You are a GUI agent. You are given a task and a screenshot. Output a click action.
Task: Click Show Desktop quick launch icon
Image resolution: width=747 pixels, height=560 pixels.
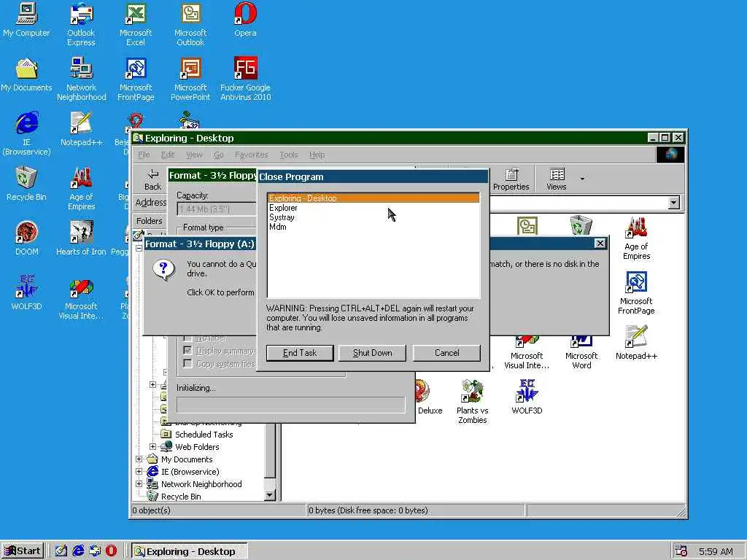click(x=61, y=551)
